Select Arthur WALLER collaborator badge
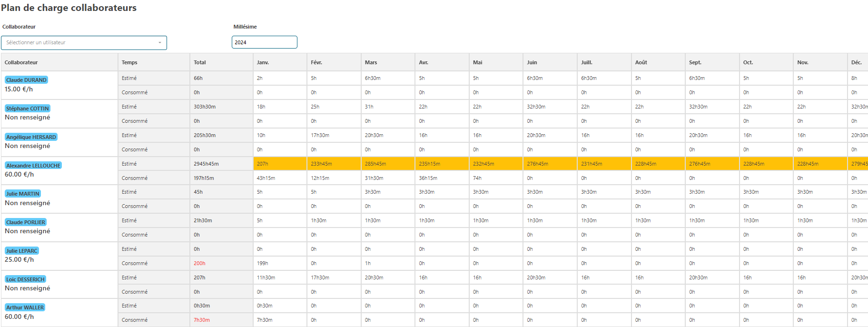 point(25,307)
